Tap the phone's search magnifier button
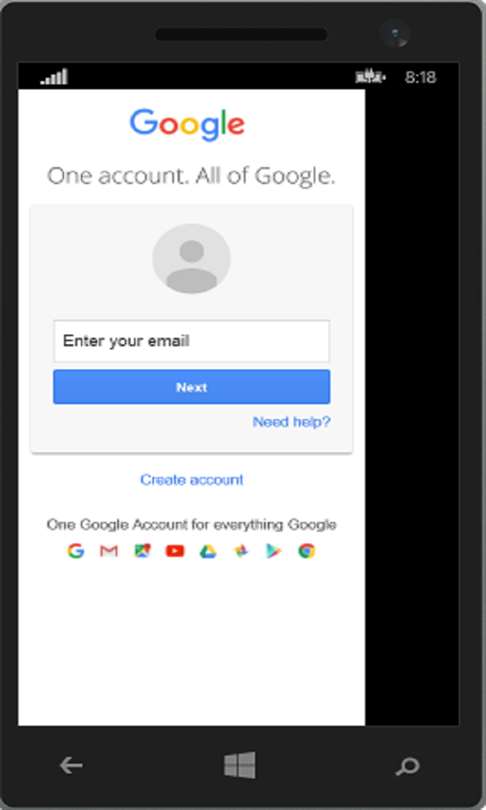 [x=407, y=766]
